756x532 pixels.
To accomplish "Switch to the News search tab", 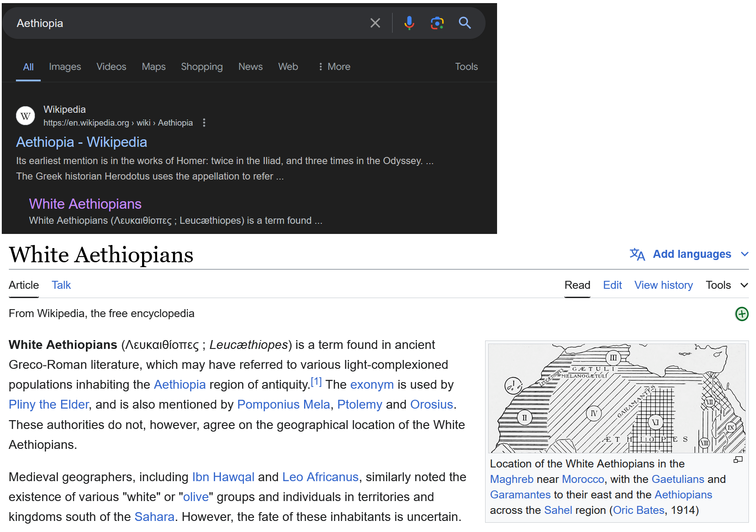I will 251,67.
